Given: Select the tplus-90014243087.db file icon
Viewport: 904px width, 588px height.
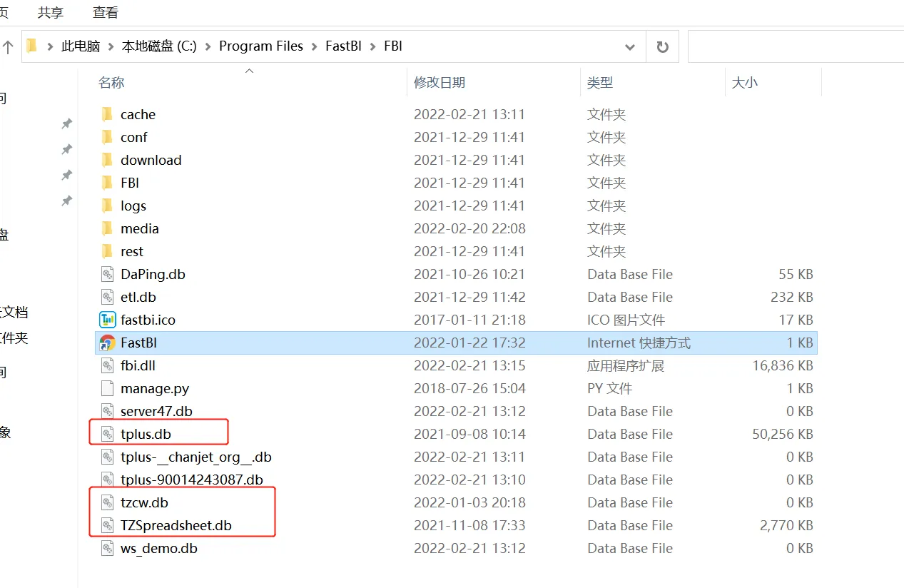Looking at the screenshot, I should point(107,480).
